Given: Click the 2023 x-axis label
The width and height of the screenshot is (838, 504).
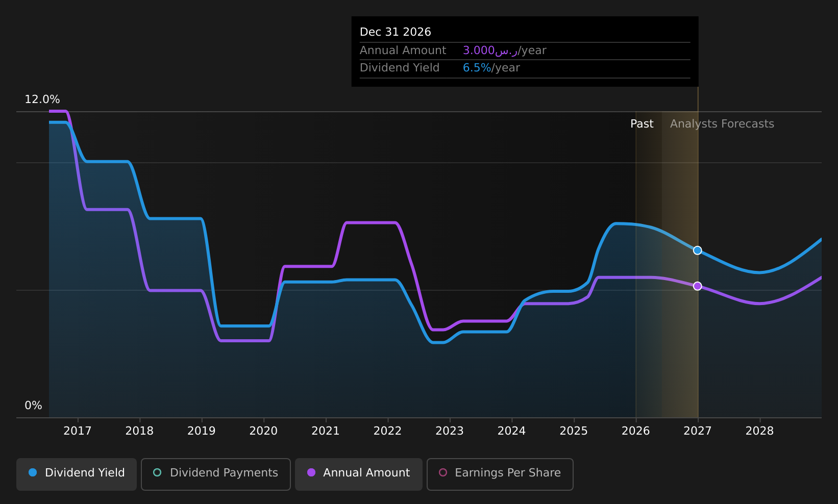Looking at the screenshot, I should point(450,431).
